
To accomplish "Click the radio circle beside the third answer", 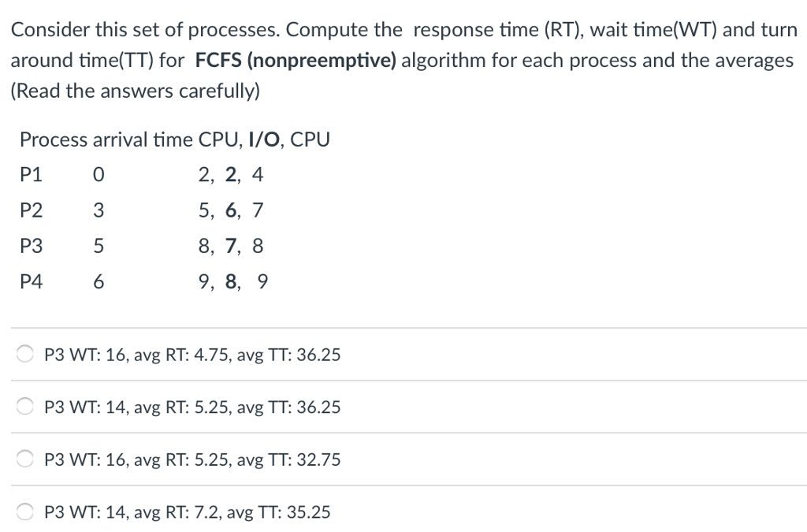I will [x=24, y=458].
